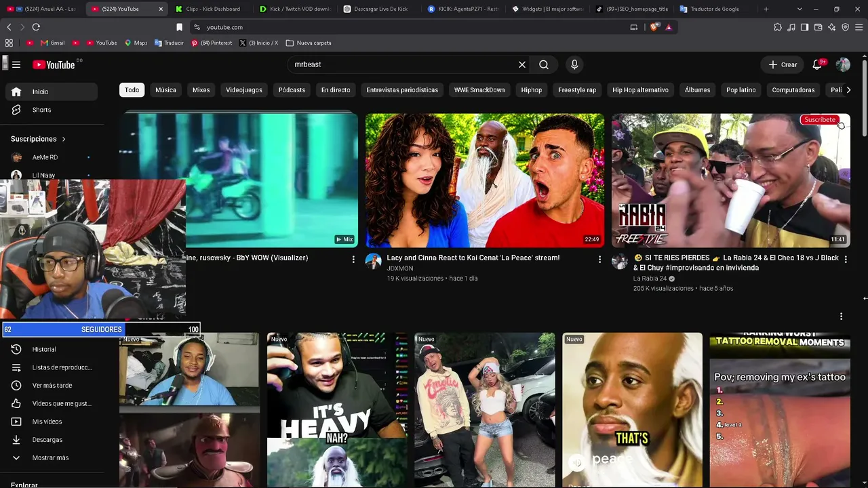Open the Tattoo Removal Moments short
This screenshot has height=488, width=868.
point(780,410)
